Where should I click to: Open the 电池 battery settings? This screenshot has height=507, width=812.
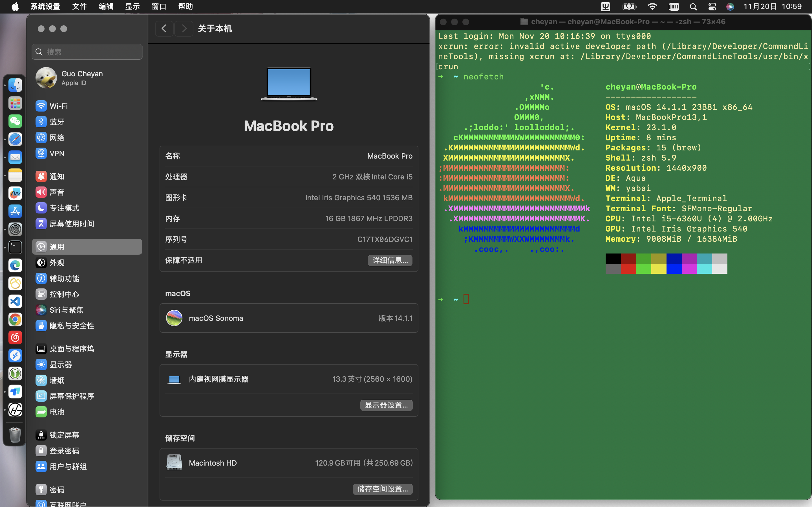56,412
